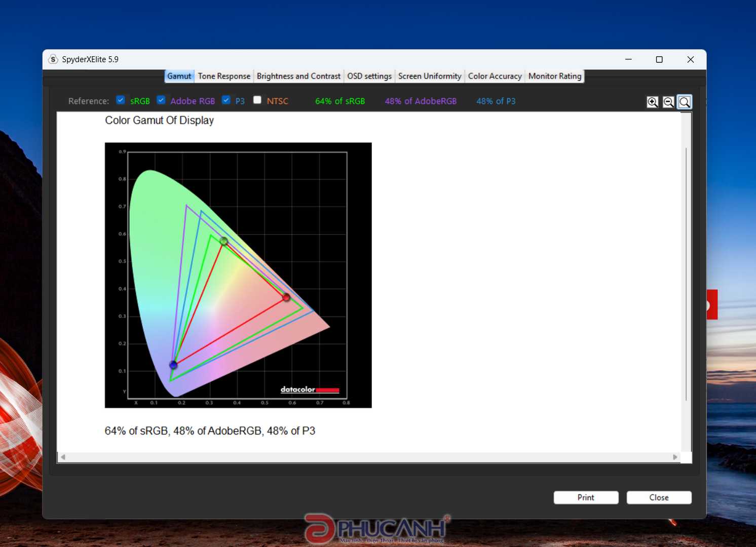Viewport: 756px width, 547px height.
Task: Close the SpyderXElite window with X
Action: (690, 59)
